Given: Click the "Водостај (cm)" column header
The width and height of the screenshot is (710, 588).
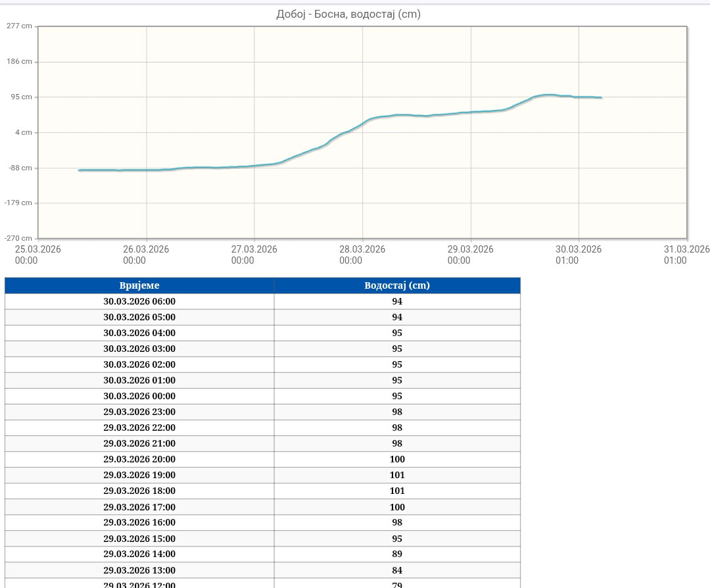Looking at the screenshot, I should click(397, 285).
